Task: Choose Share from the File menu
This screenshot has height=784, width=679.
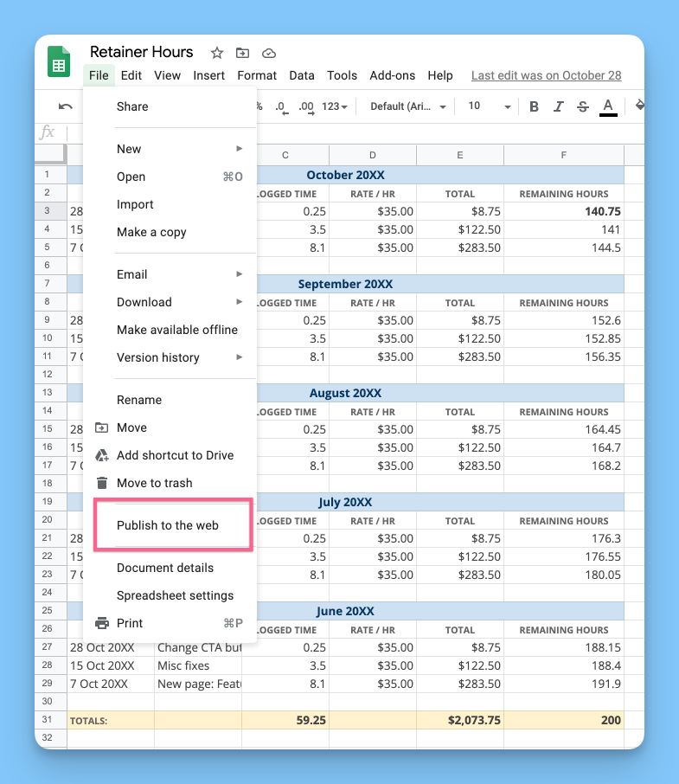Action: [170, 106]
